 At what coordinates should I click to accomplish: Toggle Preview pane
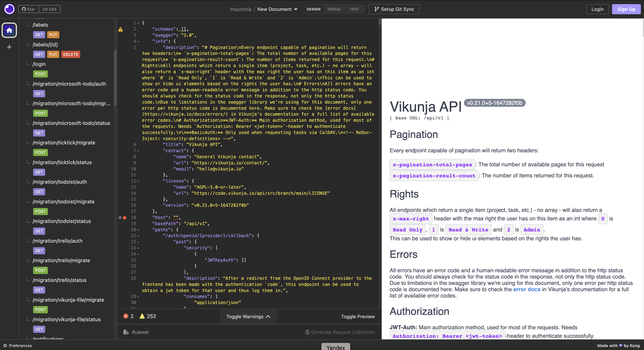tap(357, 316)
